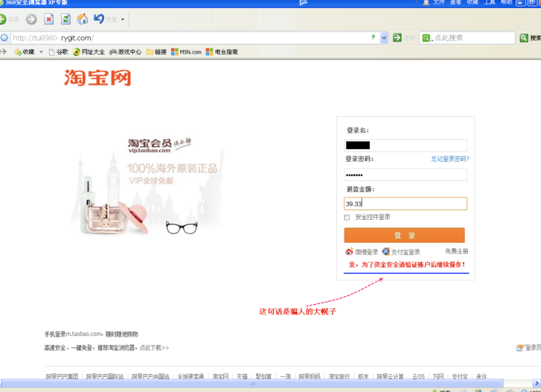This screenshot has height=392, width=541.
Task: Stop loading with the red X icon
Action: point(49,19)
